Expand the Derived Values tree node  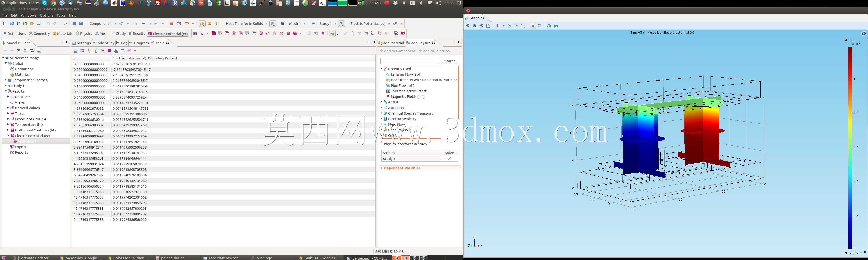click(8, 108)
